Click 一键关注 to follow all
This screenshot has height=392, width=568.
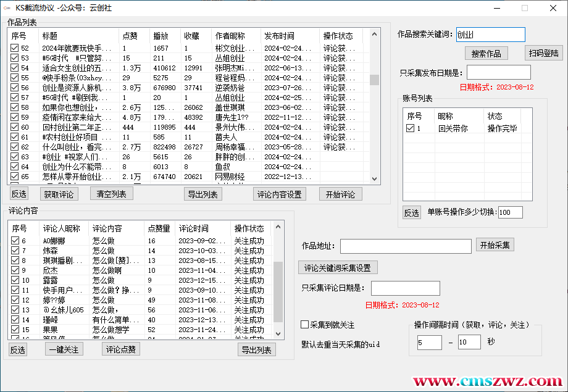64,349
